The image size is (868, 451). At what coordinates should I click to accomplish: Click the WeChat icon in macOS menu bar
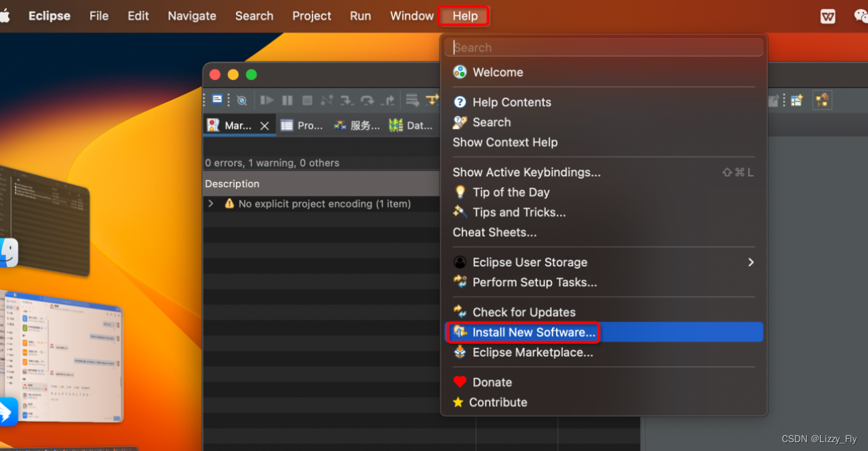[861, 16]
